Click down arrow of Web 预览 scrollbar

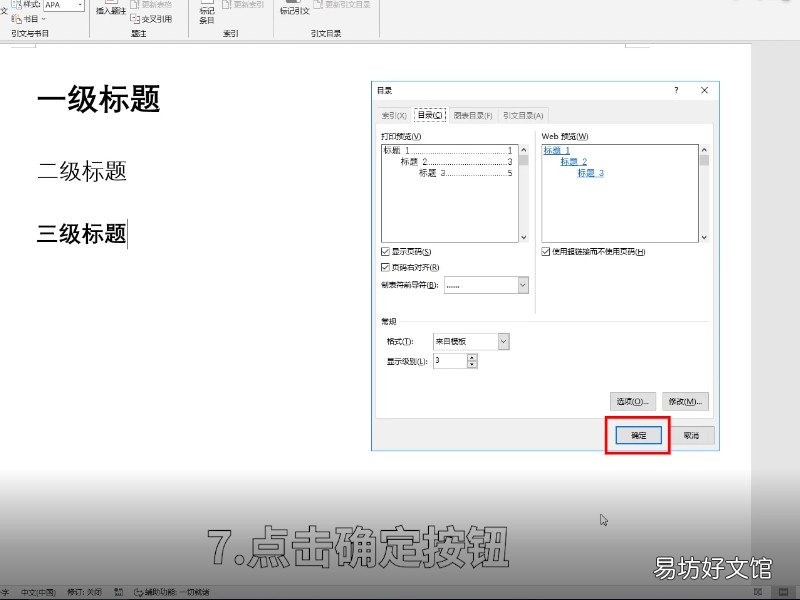[704, 237]
